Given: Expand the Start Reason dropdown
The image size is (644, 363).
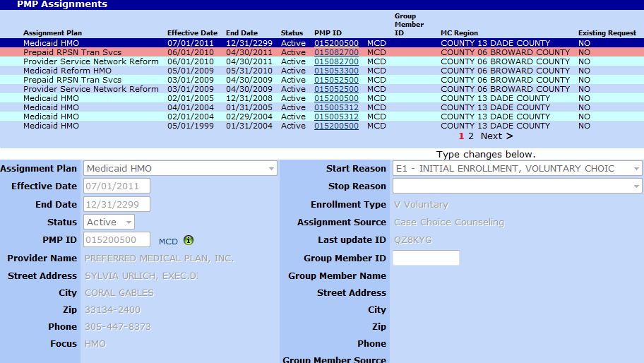Looking at the screenshot, I should pyautogui.click(x=517, y=168).
